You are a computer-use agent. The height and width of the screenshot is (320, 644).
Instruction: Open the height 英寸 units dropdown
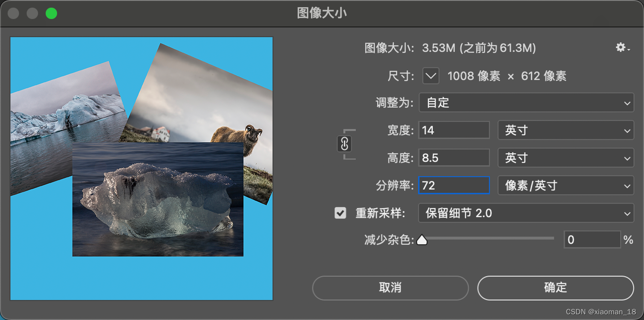[566, 158]
